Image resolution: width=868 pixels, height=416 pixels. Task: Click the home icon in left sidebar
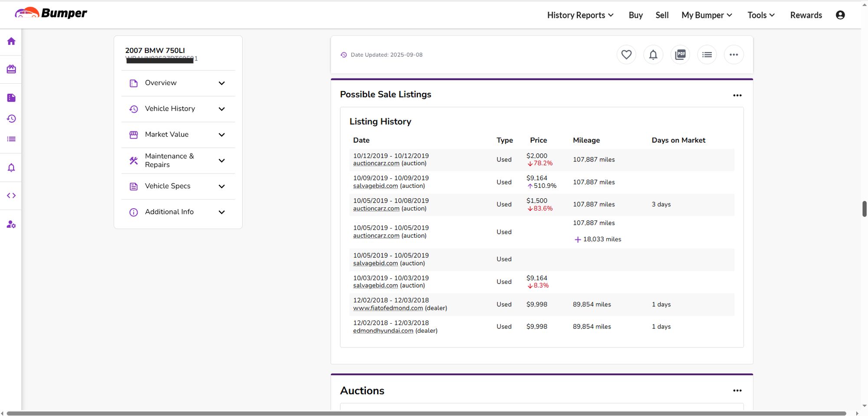(x=11, y=41)
